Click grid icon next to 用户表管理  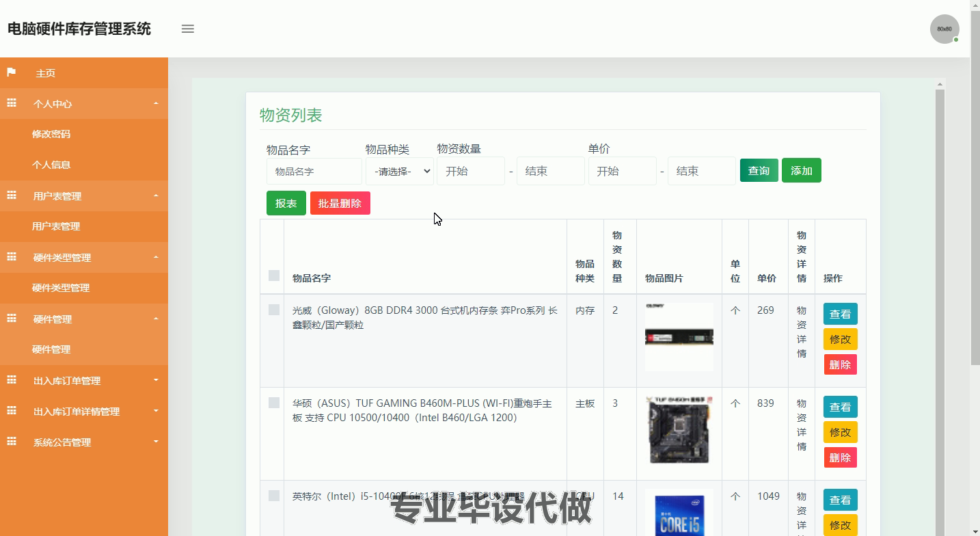[12, 196]
